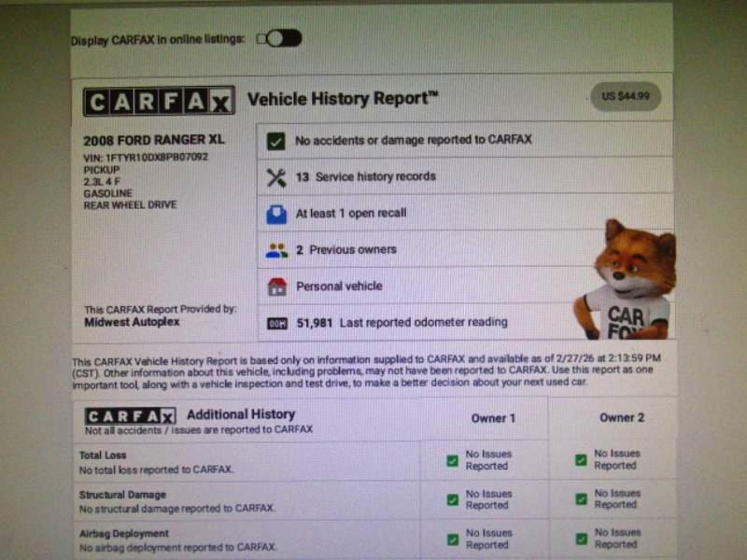747x560 pixels.
Task: Click the CARFAX logo beside Additional History
Action: tap(130, 415)
